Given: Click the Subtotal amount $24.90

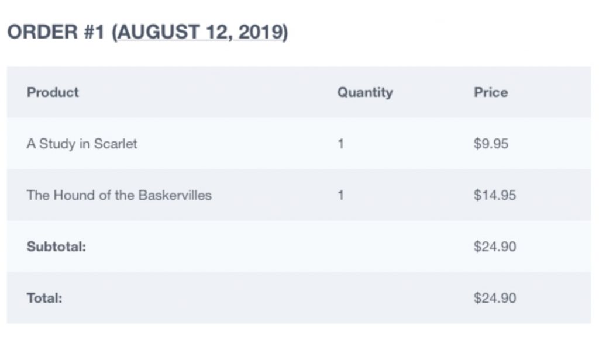Looking at the screenshot, I should pos(495,247).
